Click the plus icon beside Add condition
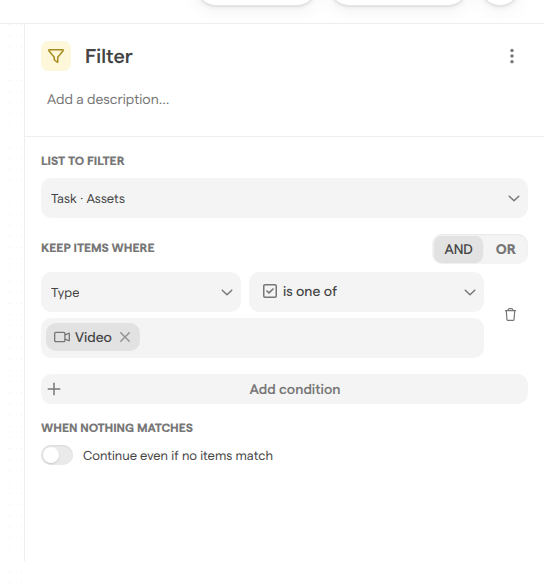Viewport: 544px width, 584px height. tap(54, 389)
